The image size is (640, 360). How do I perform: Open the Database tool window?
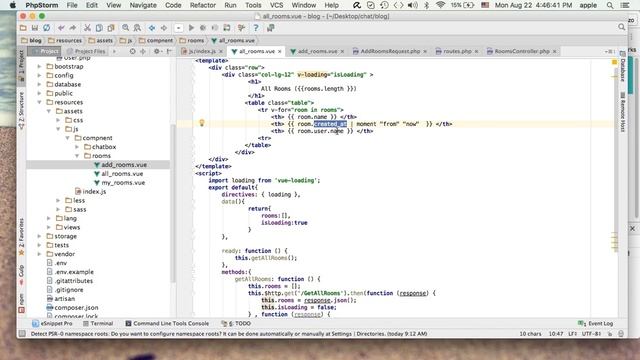click(x=623, y=67)
